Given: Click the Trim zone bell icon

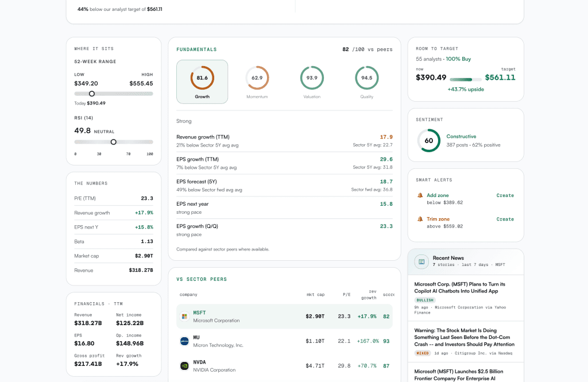Looking at the screenshot, I should tap(420, 219).
